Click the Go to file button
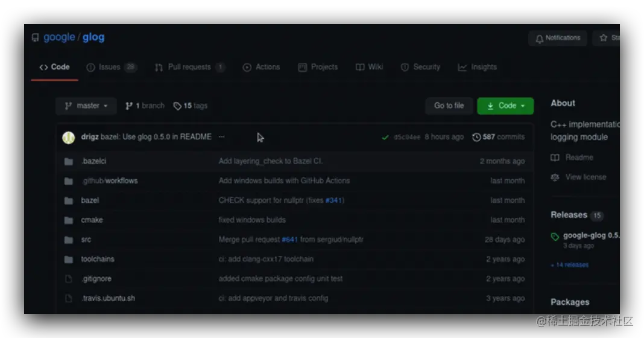Image resolution: width=644 pixels, height=338 pixels. tap(449, 106)
